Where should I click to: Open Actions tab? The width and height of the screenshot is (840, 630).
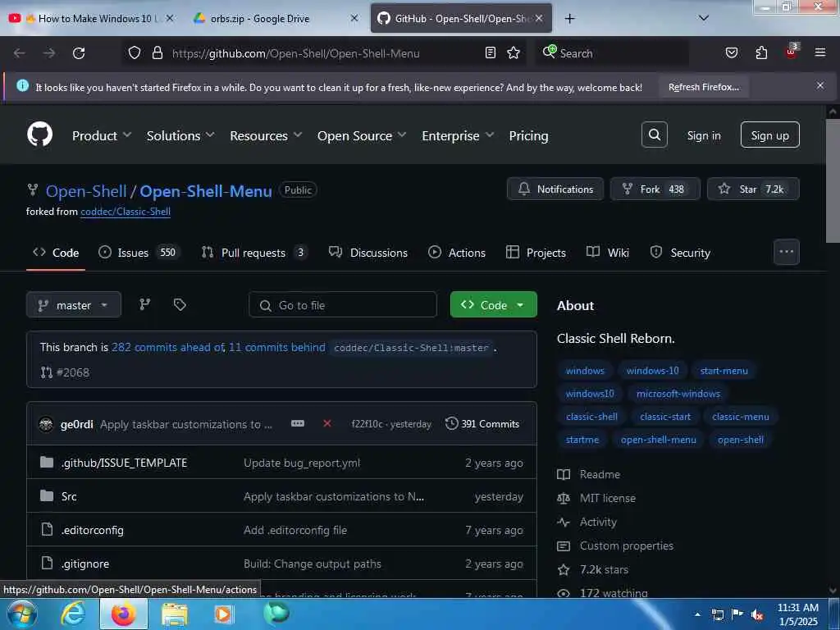pyautogui.click(x=457, y=253)
